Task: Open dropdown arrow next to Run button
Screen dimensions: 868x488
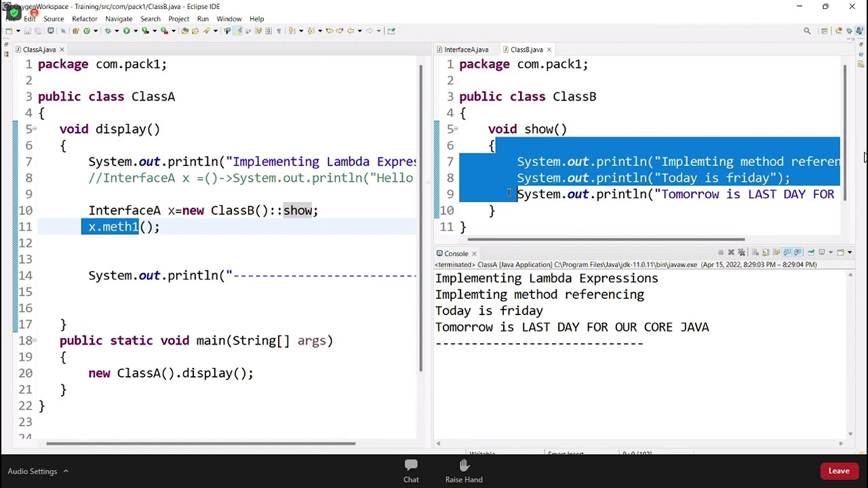Action: pyautogui.click(x=136, y=30)
